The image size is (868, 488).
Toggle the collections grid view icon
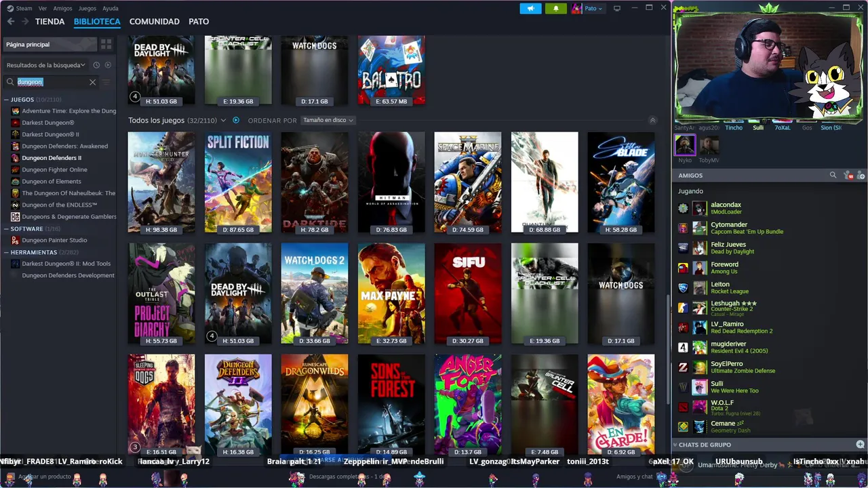click(x=106, y=44)
